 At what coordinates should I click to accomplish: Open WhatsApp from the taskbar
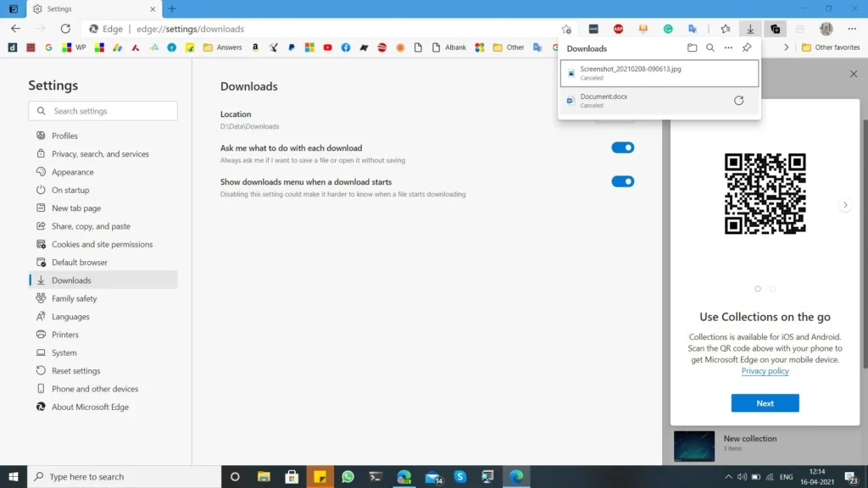pos(348,477)
